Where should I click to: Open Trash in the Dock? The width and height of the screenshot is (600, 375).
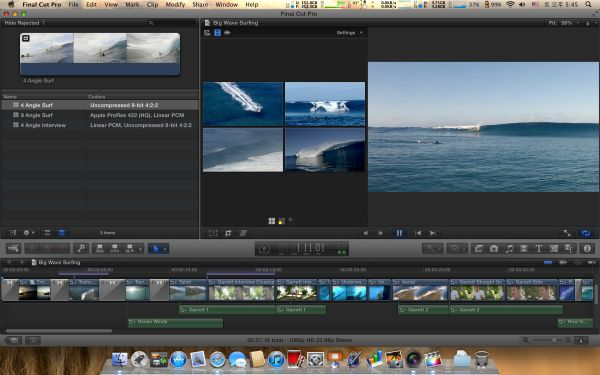coord(481,359)
